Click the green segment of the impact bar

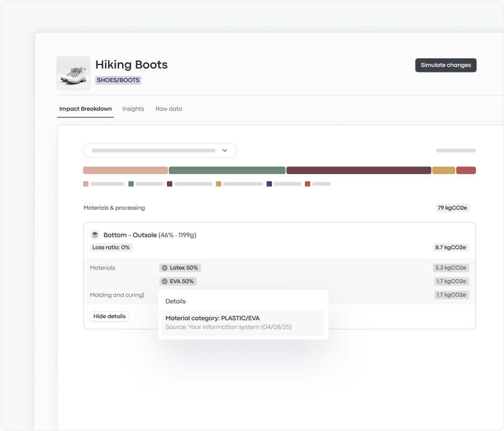point(227,171)
